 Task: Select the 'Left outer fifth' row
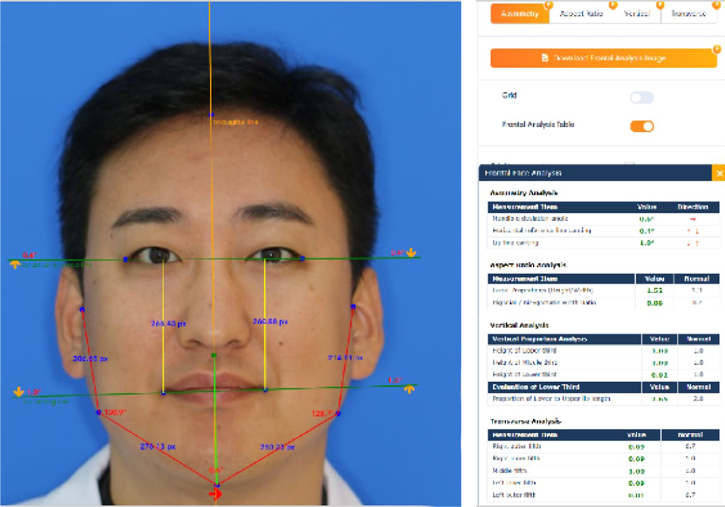[603, 495]
